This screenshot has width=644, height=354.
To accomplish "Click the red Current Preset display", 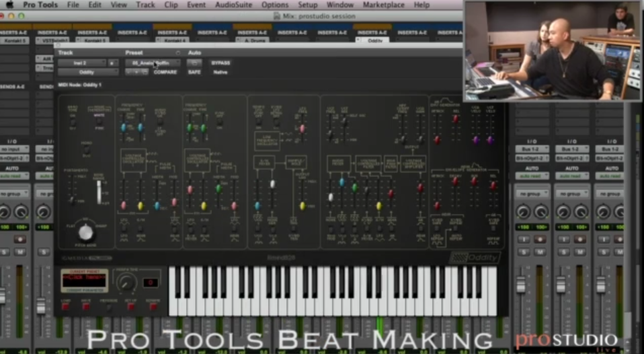I will (85, 281).
